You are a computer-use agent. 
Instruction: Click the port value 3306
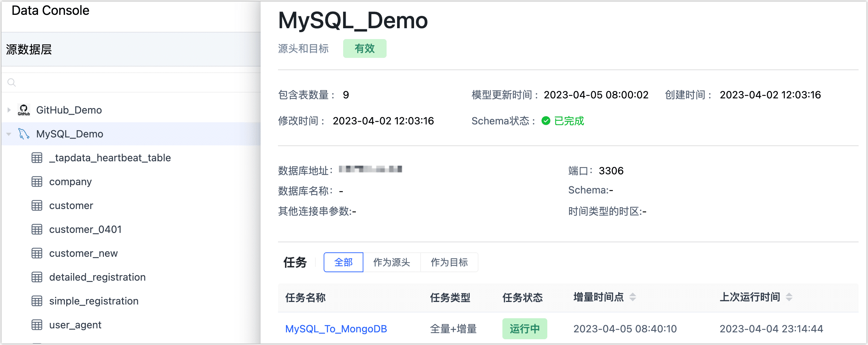[x=611, y=171]
